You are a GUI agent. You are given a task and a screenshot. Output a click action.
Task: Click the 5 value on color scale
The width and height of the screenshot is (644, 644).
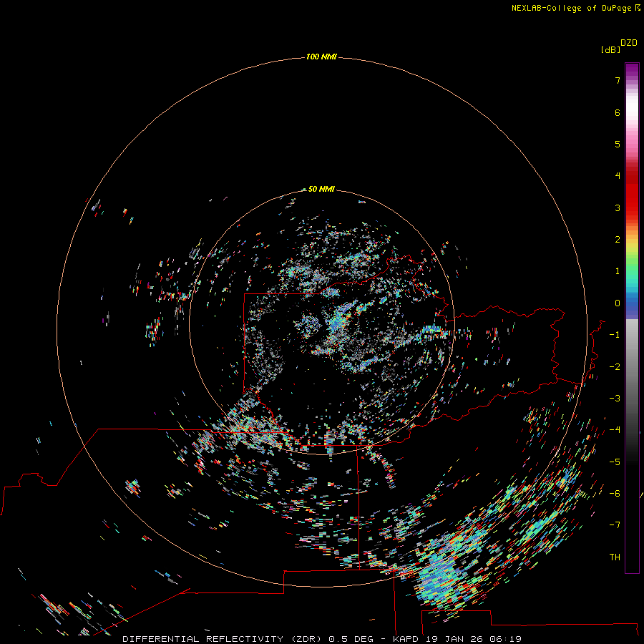point(618,144)
